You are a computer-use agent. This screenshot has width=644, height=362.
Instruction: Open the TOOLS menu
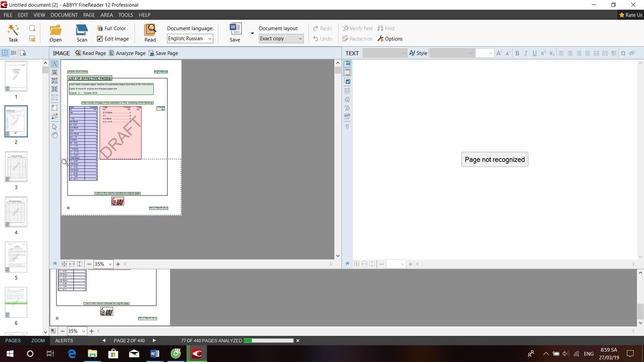coord(126,15)
